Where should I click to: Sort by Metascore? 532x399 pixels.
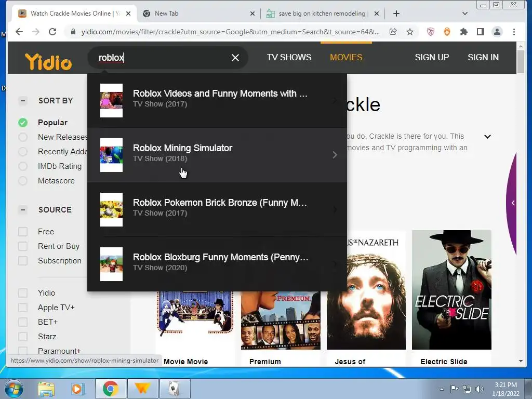23,181
